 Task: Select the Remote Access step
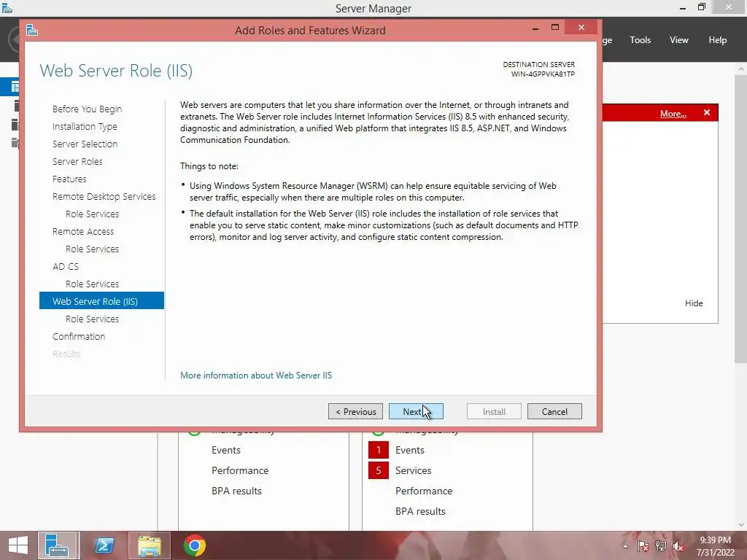coord(83,231)
